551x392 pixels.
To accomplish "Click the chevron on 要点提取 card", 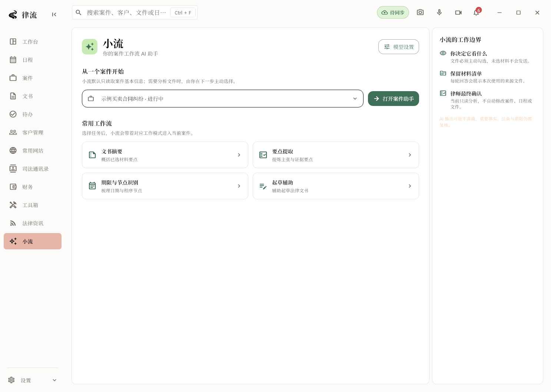I will (x=410, y=155).
